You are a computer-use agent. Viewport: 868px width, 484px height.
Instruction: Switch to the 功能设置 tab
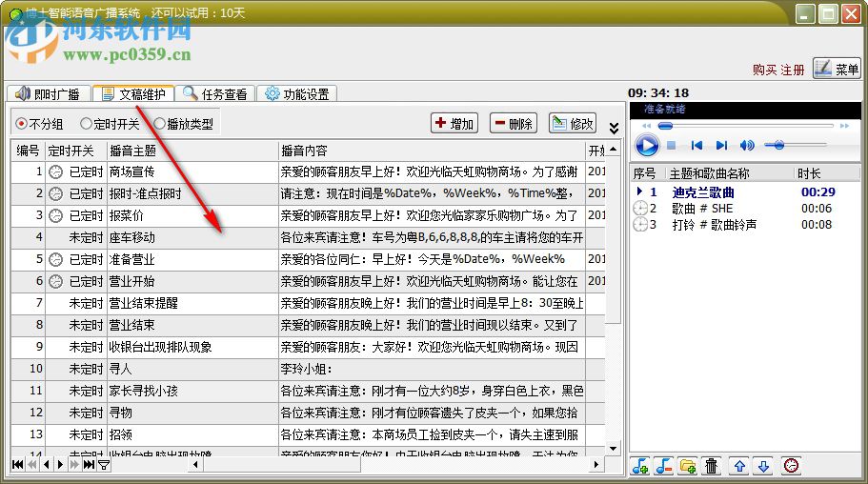pyautogui.click(x=296, y=93)
